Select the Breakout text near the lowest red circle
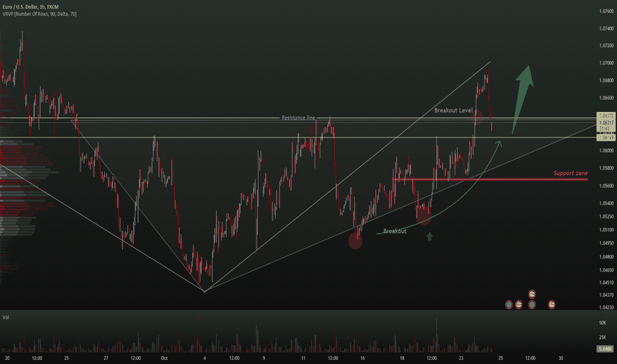 click(395, 231)
